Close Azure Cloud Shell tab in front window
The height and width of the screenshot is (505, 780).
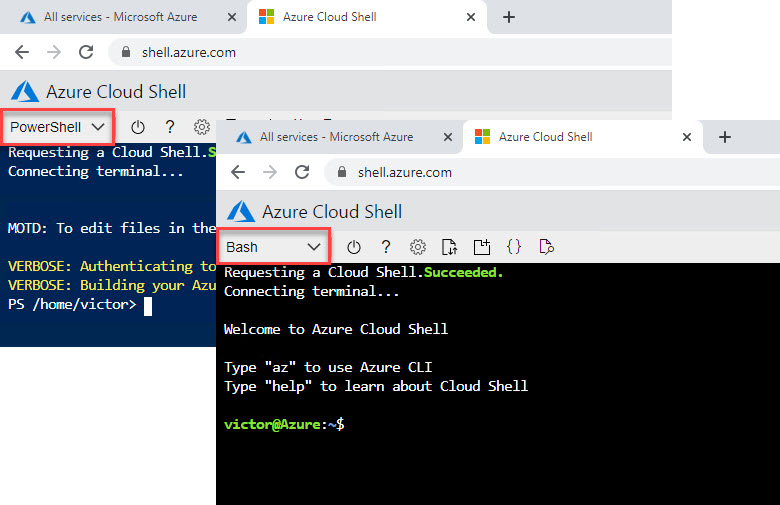(x=687, y=137)
